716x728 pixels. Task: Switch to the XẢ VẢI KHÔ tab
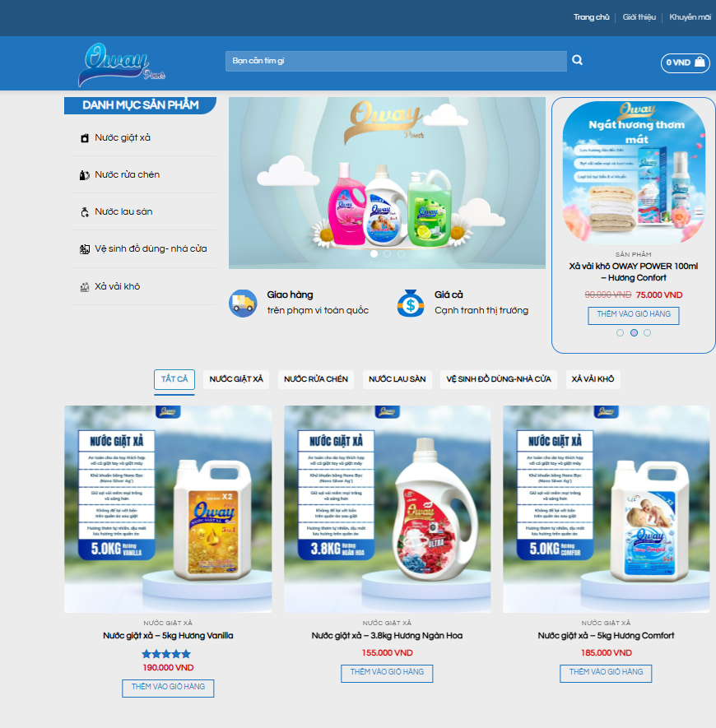[x=593, y=379]
